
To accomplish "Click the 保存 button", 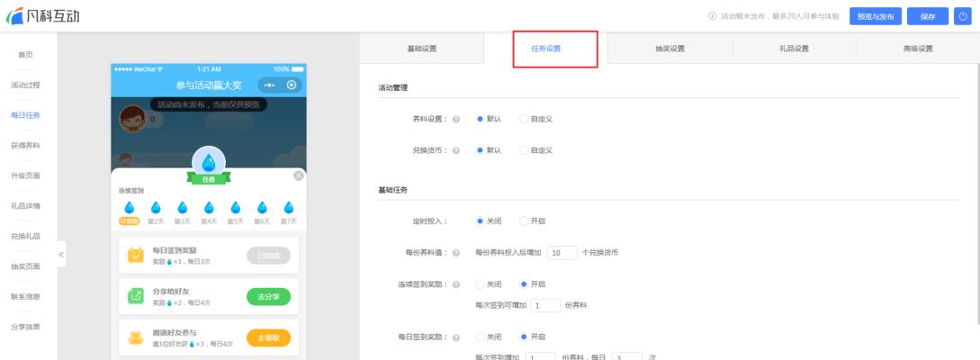I will click(x=928, y=16).
